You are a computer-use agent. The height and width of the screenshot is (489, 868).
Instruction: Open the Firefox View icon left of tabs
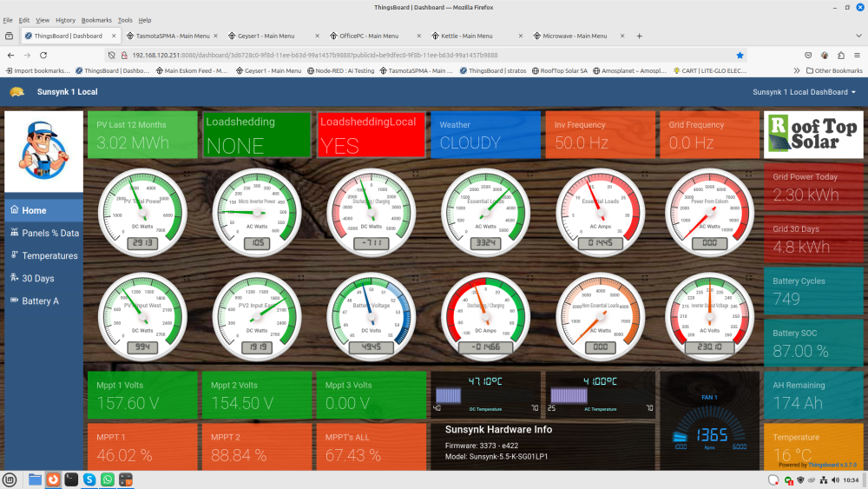click(x=9, y=36)
